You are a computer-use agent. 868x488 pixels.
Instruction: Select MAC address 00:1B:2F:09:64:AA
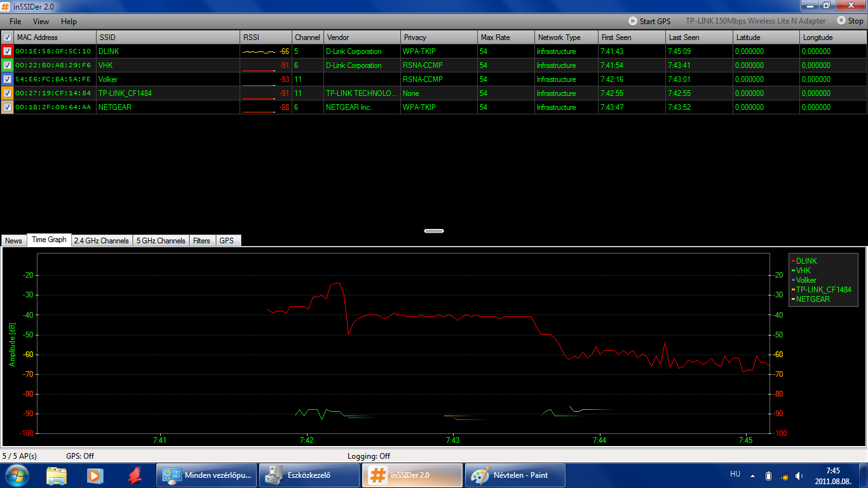point(53,107)
